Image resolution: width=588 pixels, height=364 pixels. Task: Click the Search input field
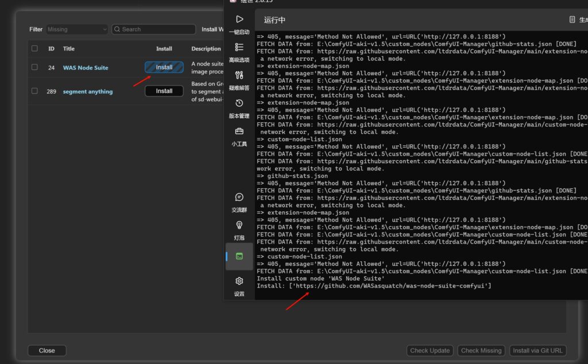tap(153, 29)
